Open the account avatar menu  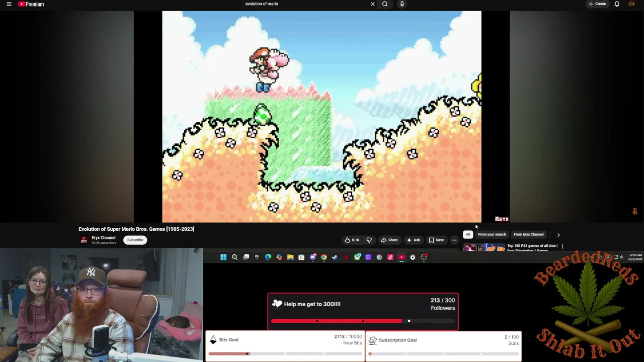coord(631,4)
